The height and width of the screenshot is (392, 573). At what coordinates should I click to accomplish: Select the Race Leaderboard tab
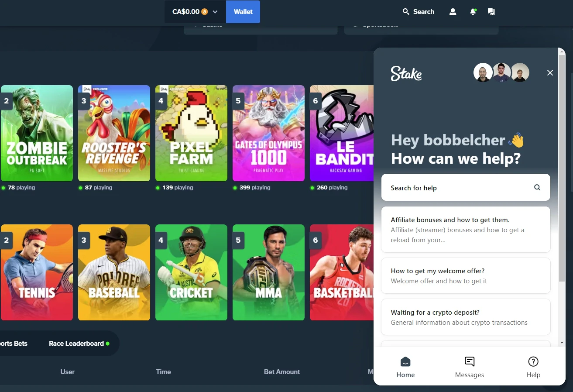79,344
